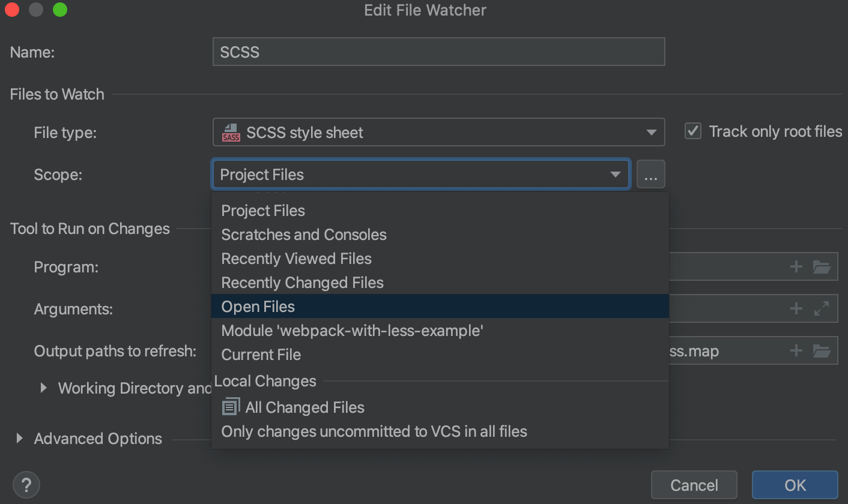The image size is (848, 504).
Task: Expand the Arguments field with the diagonal arrows icon
Action: 823,308
